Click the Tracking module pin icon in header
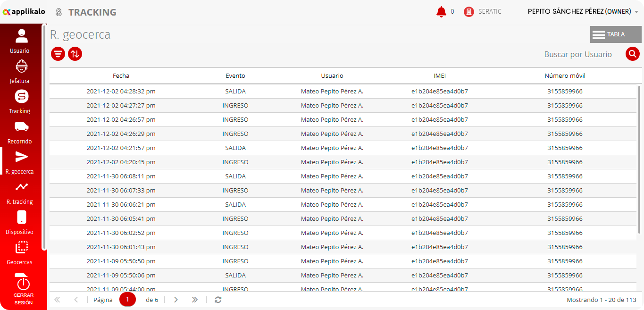 pyautogui.click(x=59, y=12)
